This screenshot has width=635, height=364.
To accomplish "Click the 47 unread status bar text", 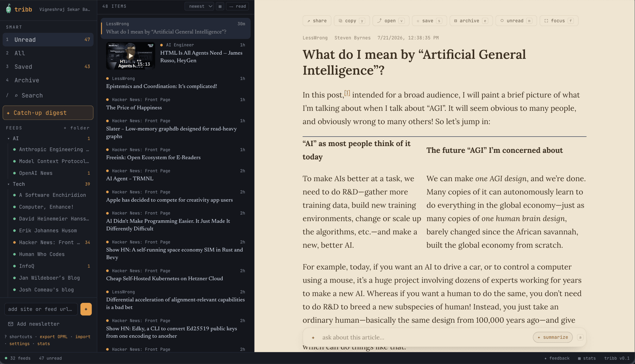I will click(50, 358).
